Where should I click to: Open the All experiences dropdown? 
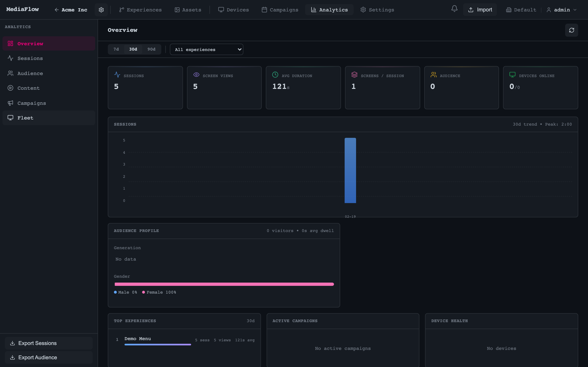point(206,49)
